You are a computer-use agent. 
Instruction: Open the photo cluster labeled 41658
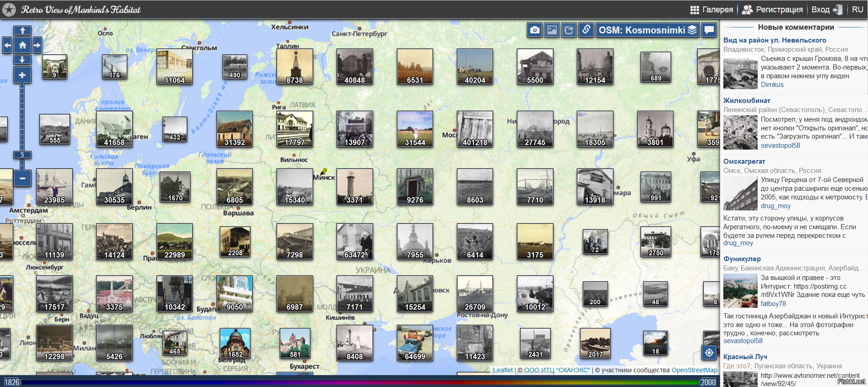(x=114, y=129)
